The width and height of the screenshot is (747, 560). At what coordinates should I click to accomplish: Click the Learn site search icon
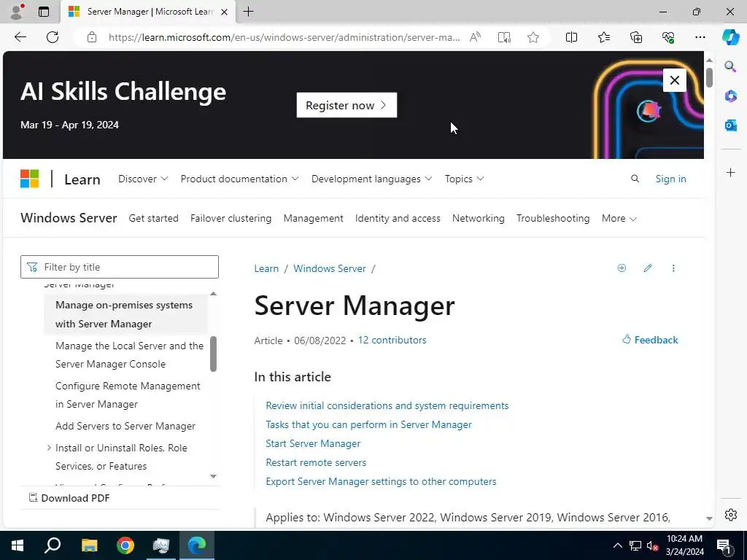point(635,179)
